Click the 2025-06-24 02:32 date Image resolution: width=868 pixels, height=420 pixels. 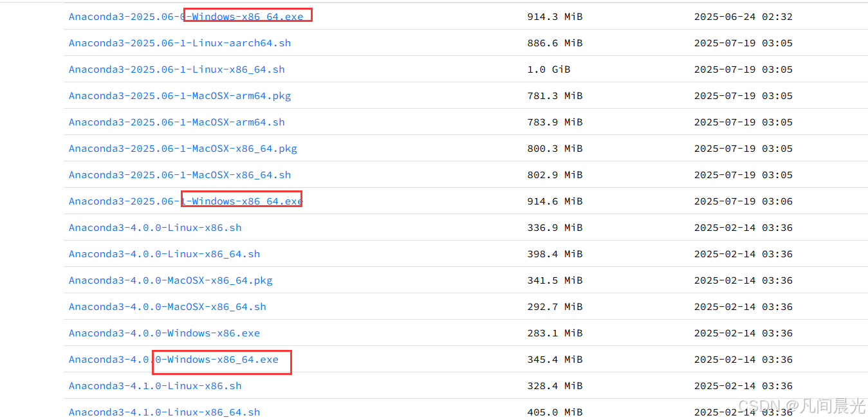tap(743, 17)
